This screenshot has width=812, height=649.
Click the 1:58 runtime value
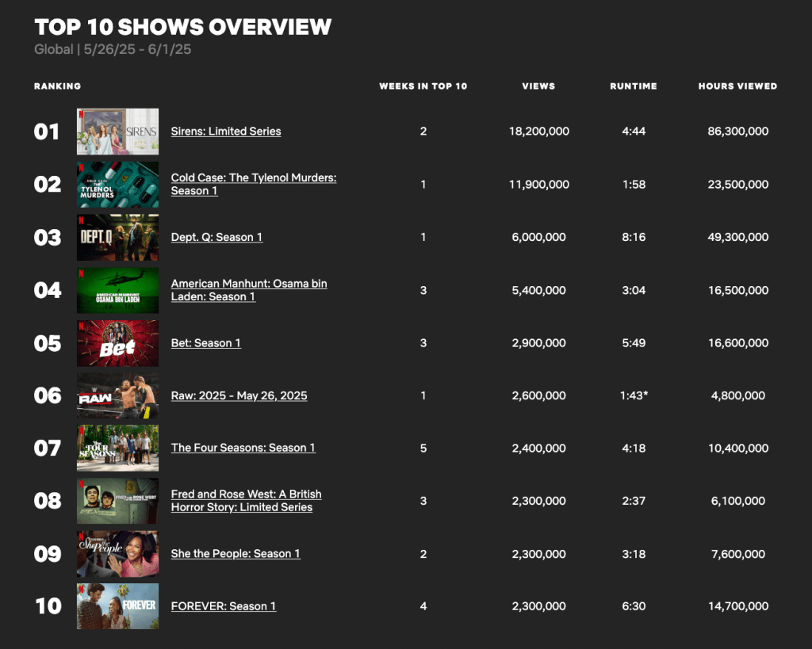point(634,185)
